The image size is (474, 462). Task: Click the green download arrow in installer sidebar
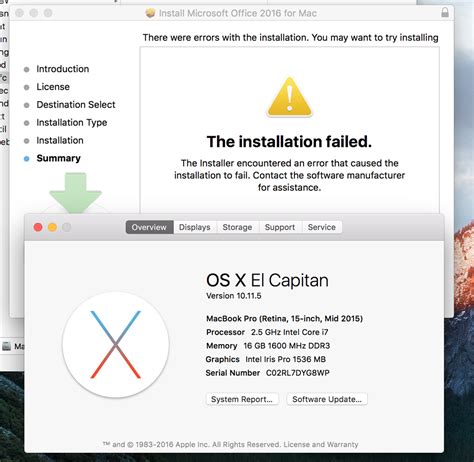75,193
